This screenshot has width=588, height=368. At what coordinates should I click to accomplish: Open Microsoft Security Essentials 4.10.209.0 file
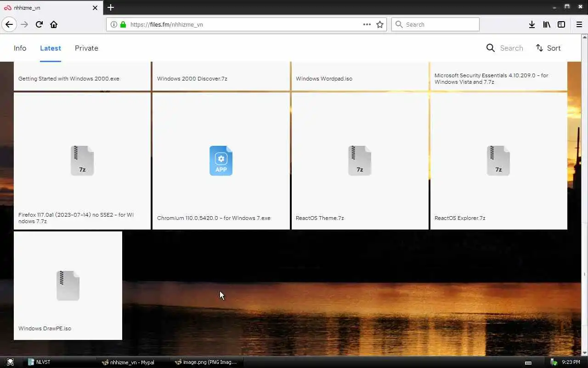491,79
